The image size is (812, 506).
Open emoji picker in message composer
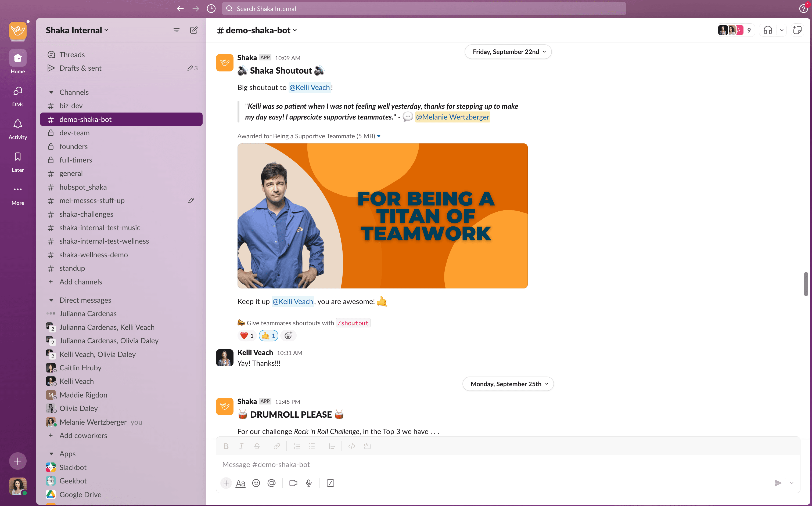click(256, 483)
